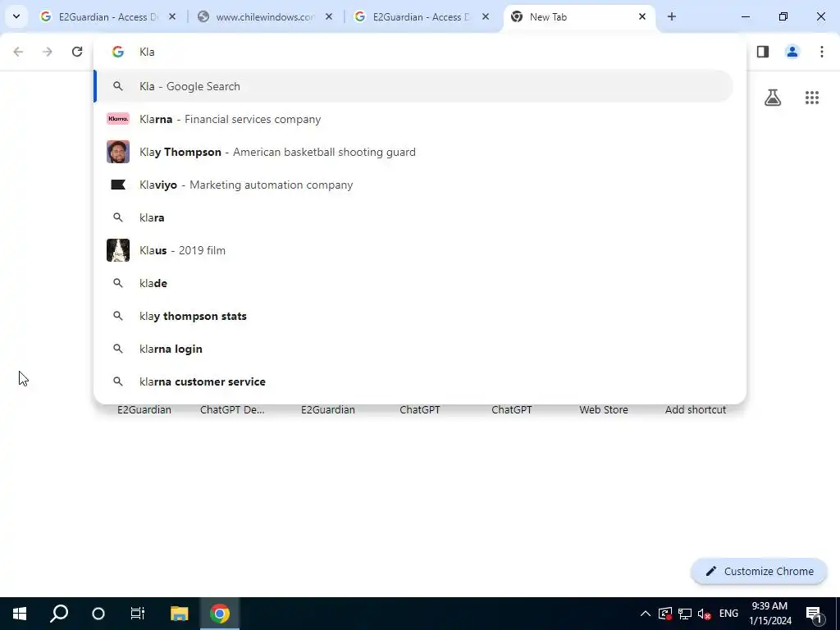Select Klarna financial services suggestion
The image size is (840, 630).
coord(413,119)
